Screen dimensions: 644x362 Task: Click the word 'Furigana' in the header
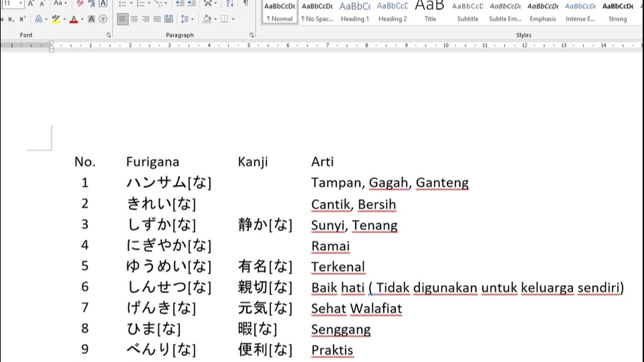coord(152,162)
